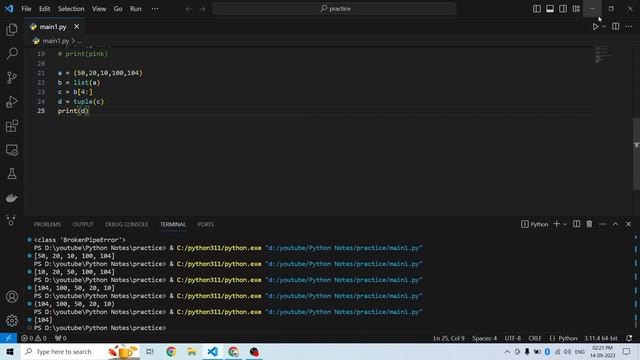Click main1.py in the breadcrumb
The width and height of the screenshot is (640, 360).
(56, 41)
